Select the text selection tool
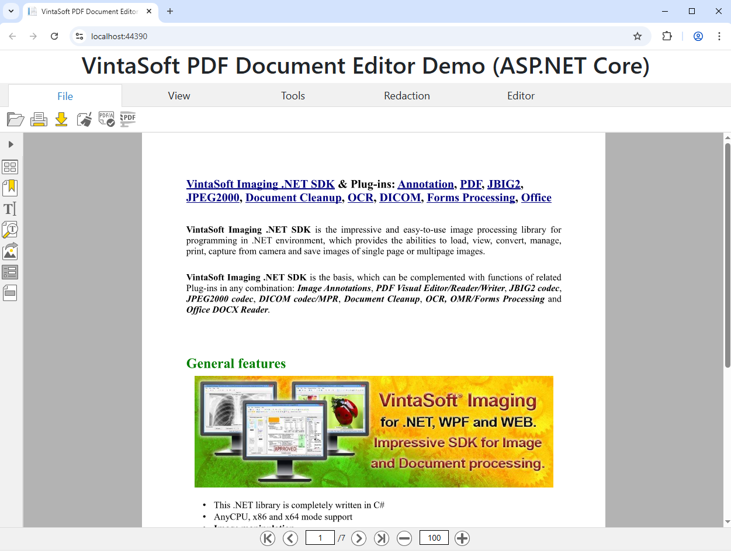The height and width of the screenshot is (560, 731). tap(10, 209)
